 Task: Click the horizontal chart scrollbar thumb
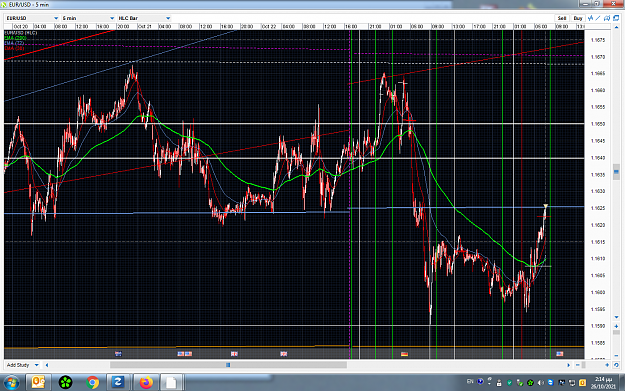point(228,365)
